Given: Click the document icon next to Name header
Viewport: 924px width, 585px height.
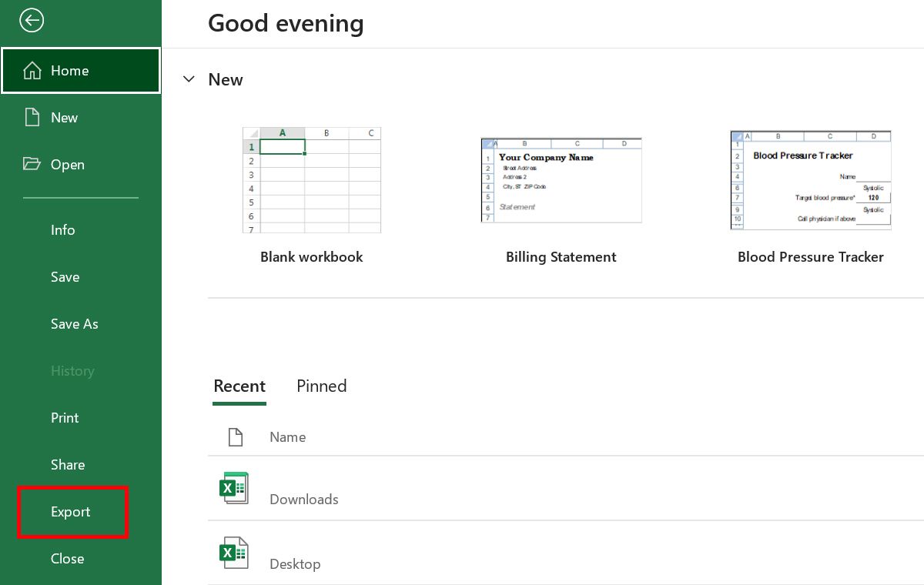Looking at the screenshot, I should (235, 436).
